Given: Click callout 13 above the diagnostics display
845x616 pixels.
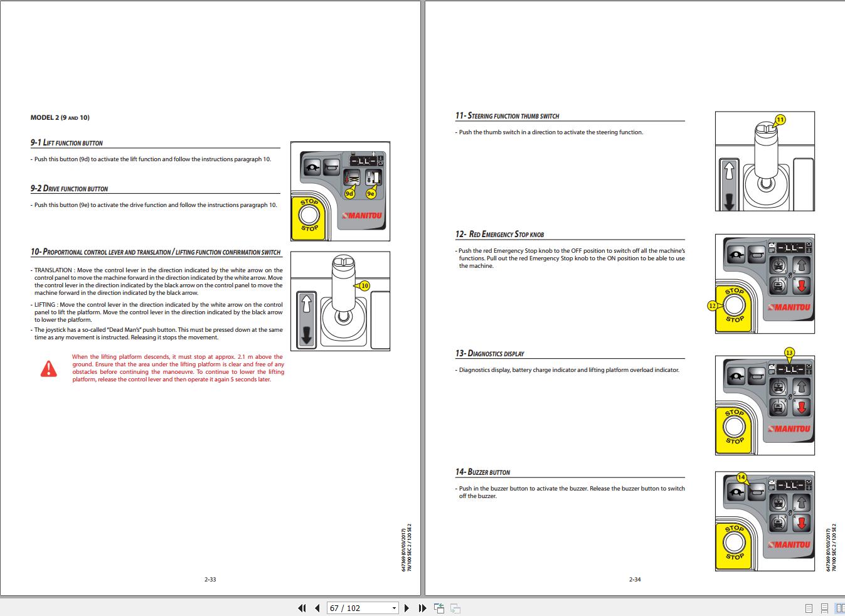Looking at the screenshot, I should [790, 353].
